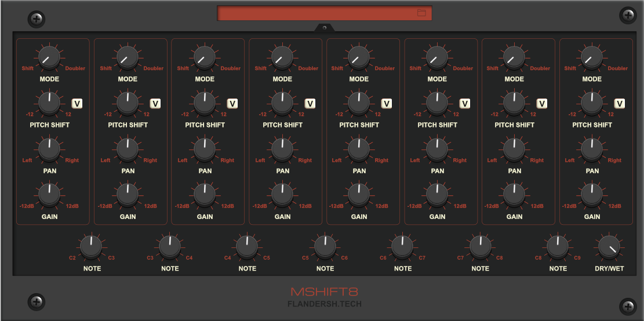644x321 pixels.
Task: Click the PAN knob in the first voice column
Action: pyautogui.click(x=49, y=149)
